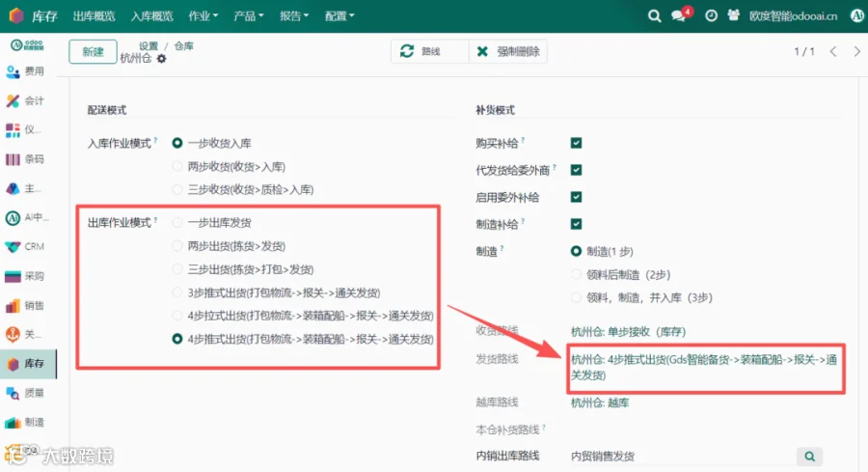
Task: Select 4步推式出货 radio option
Action: coord(177,339)
